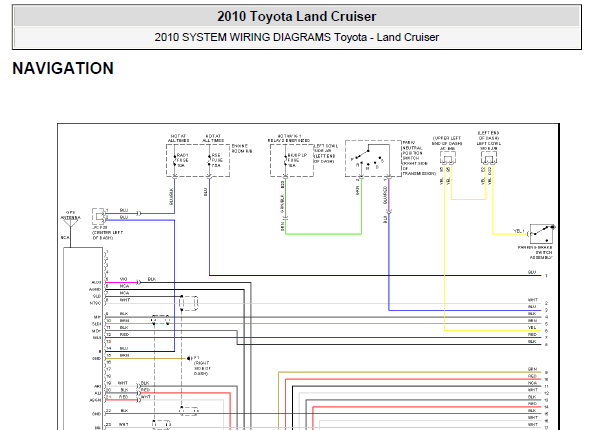This screenshot has width=604, height=430.
Task: Click the WHT wire label at pin 19
Action: pyautogui.click(x=123, y=383)
